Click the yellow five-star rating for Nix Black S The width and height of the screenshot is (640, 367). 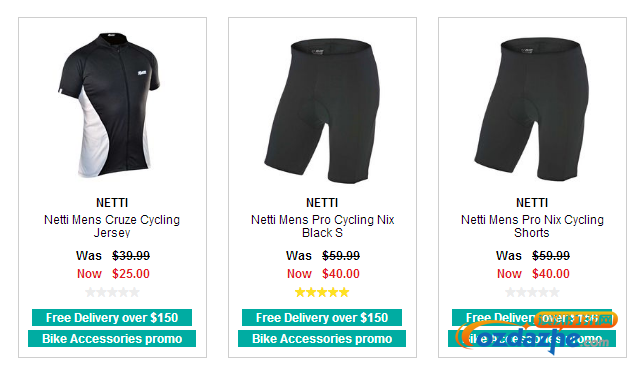click(x=322, y=292)
